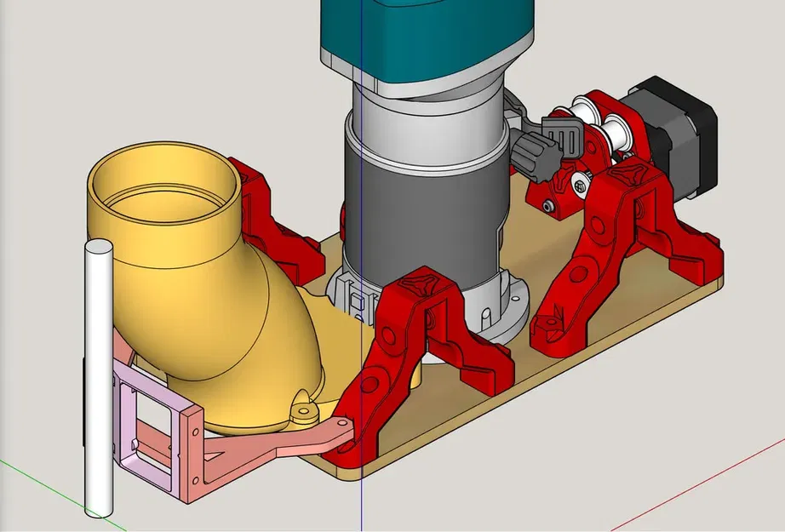Select the center-front red clamp bracket
This screenshot has width=785, height=532.
coord(417,340)
